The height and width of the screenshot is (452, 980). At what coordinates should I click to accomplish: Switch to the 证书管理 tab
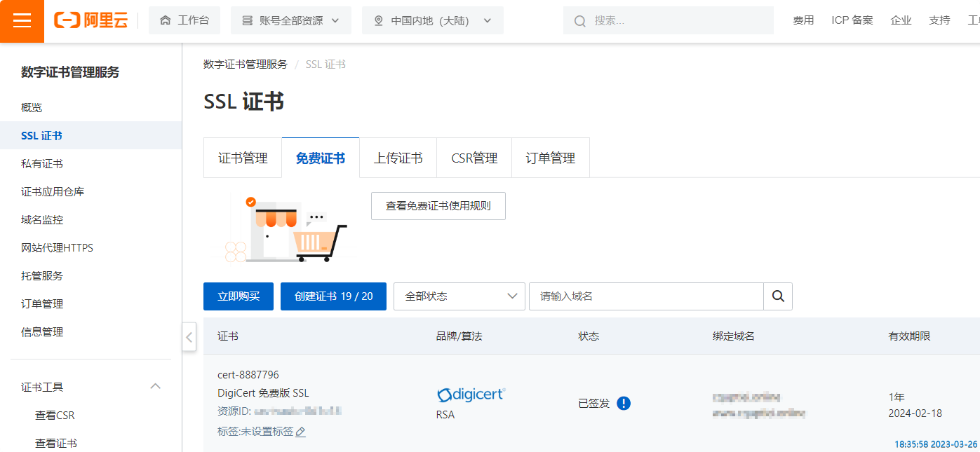(x=243, y=158)
